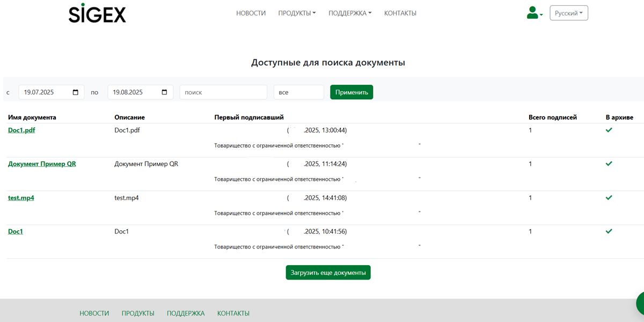Focus the поиск search field
Image resolution: width=644 pixels, height=322 pixels.
pyautogui.click(x=223, y=92)
